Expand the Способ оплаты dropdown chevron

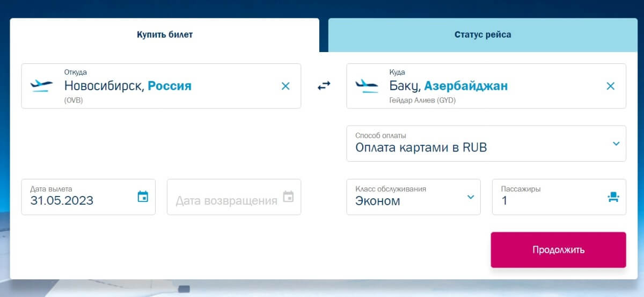point(616,143)
